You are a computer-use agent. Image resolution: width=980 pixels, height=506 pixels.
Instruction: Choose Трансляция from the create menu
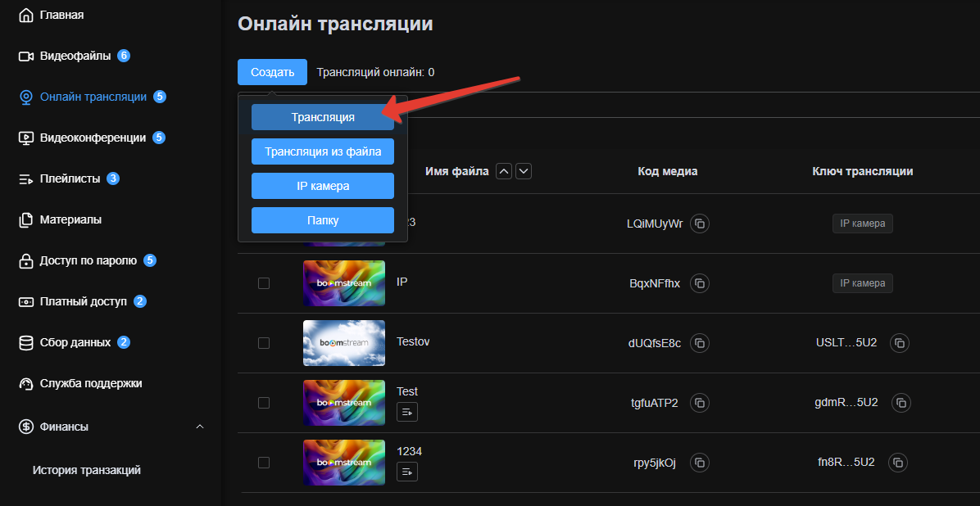point(323,117)
